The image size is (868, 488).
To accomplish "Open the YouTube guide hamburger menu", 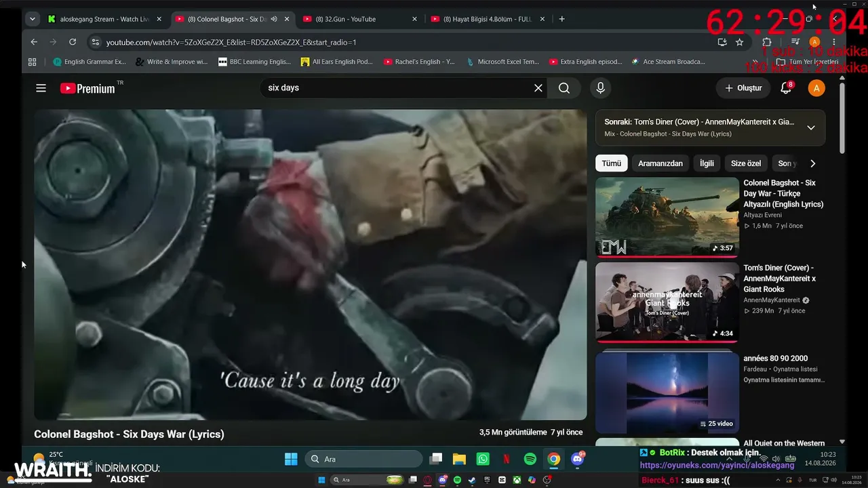I will [x=41, y=88].
